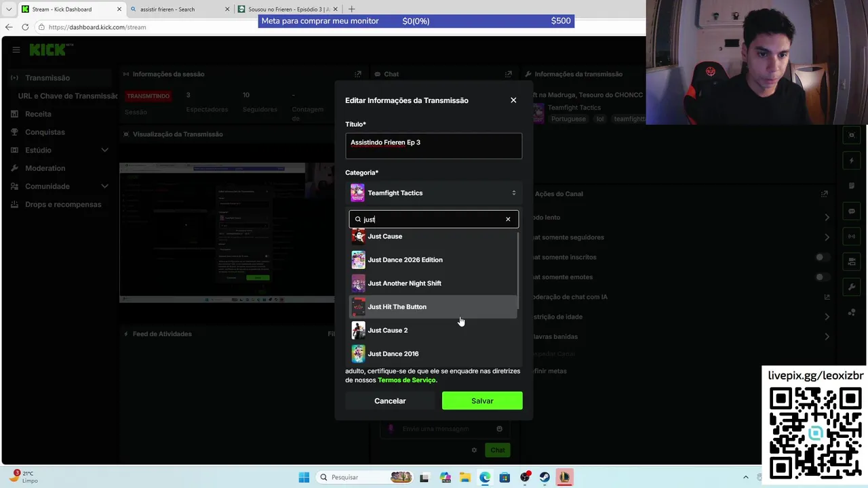Open the palavras banidas chevron
868x488 pixels.
[827, 337]
